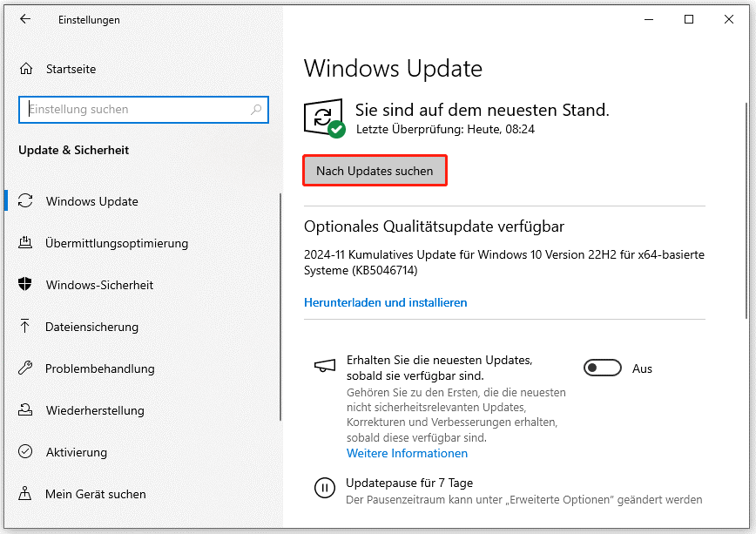Click 'Sie sind auf dem neuesten Stand.' text

(x=483, y=110)
